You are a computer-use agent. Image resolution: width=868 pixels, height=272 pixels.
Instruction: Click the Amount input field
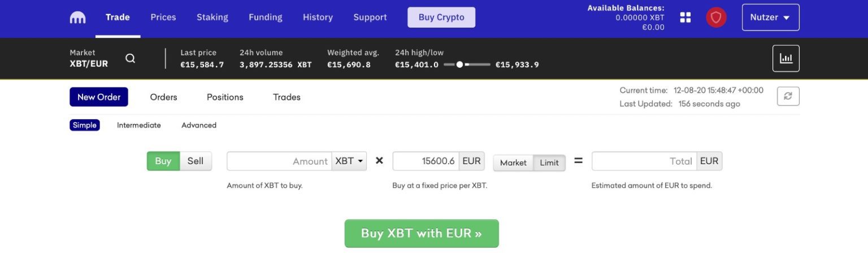pyautogui.click(x=279, y=161)
